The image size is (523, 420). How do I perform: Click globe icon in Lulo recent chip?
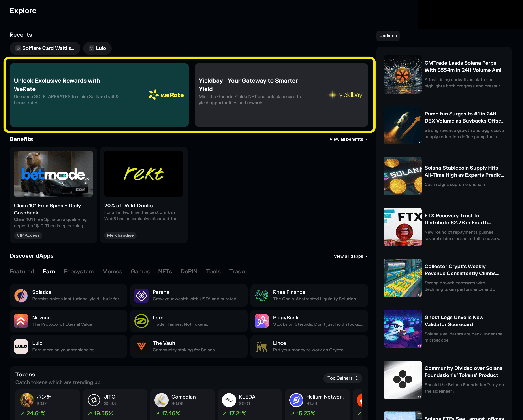click(x=91, y=48)
